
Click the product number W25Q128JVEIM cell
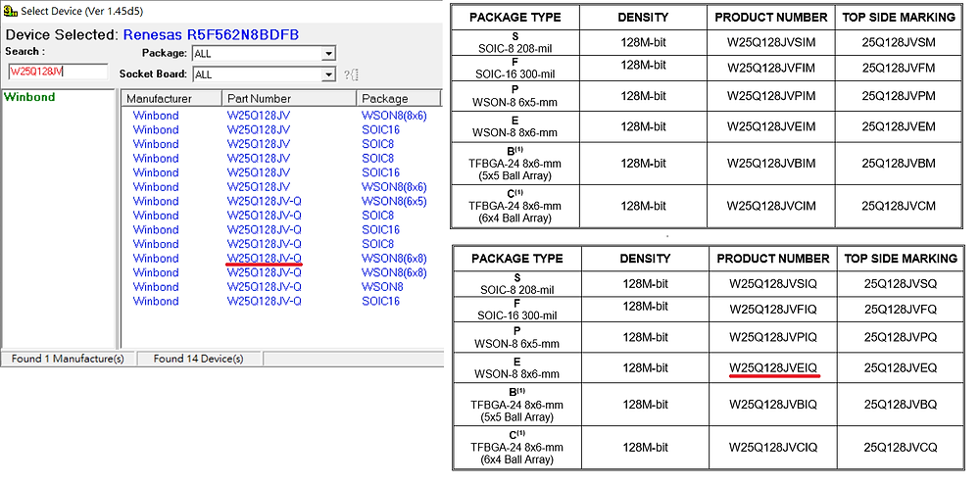coord(771,126)
